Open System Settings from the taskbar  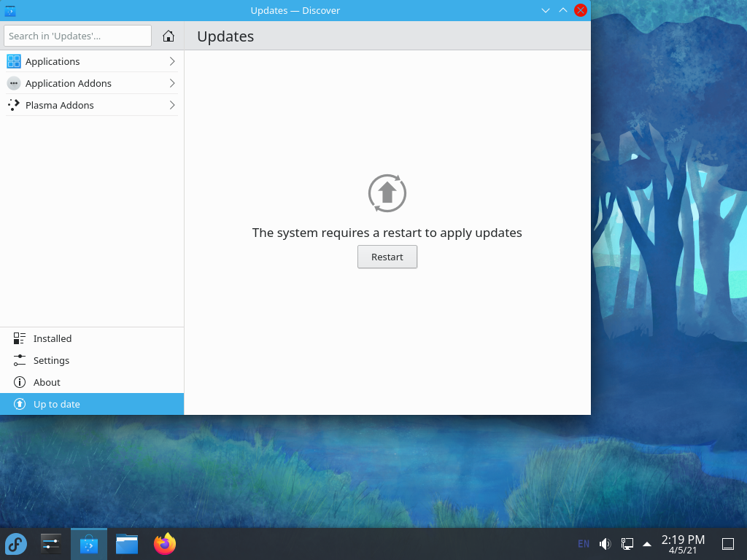(x=51, y=544)
